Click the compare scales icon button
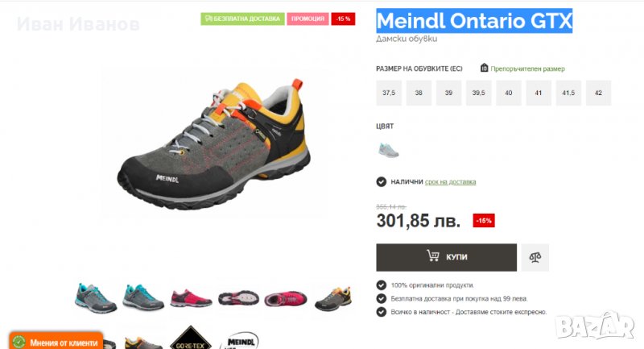 (535, 257)
